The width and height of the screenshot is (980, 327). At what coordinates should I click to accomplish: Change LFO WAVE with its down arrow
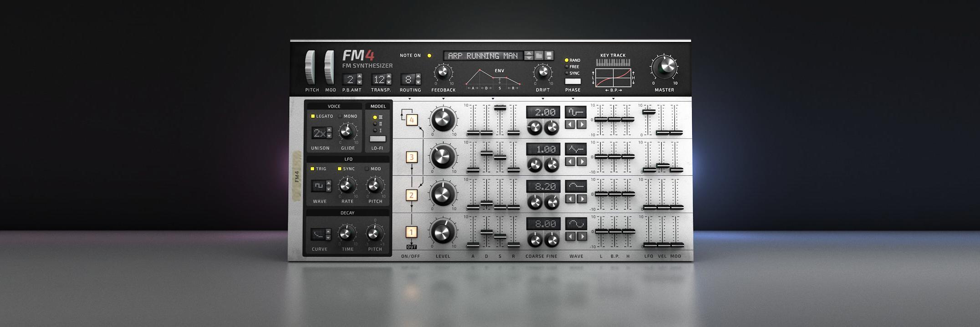[x=329, y=189]
